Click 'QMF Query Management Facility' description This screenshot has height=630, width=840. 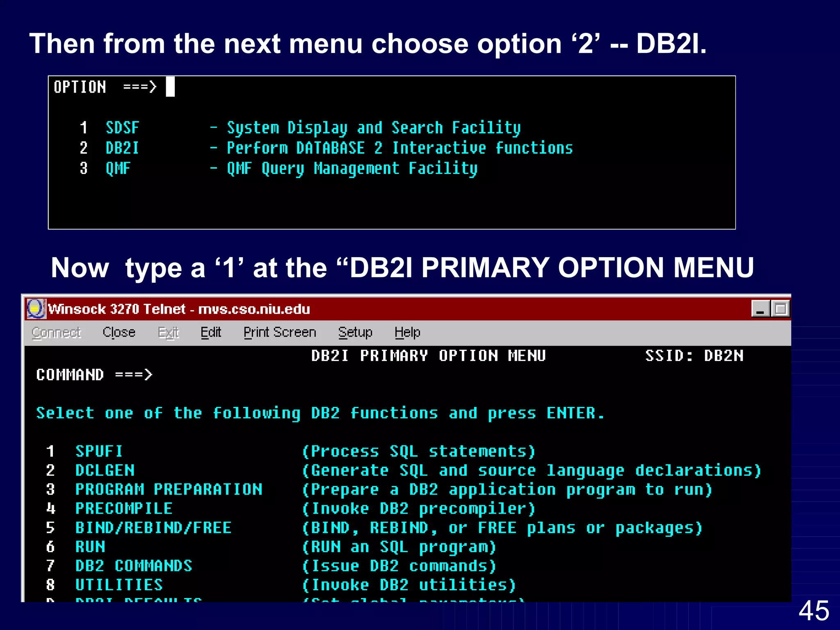(352, 169)
